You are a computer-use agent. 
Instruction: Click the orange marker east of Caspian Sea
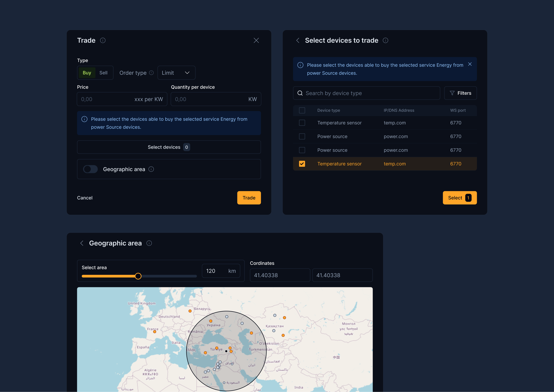coord(251,333)
